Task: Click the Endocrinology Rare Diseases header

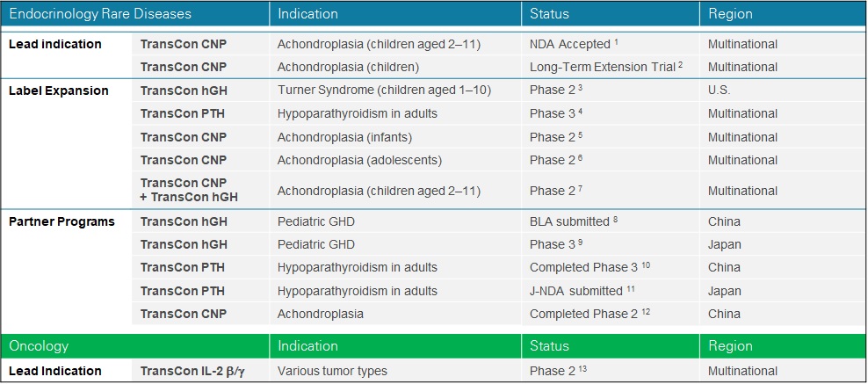Action: [x=100, y=14]
